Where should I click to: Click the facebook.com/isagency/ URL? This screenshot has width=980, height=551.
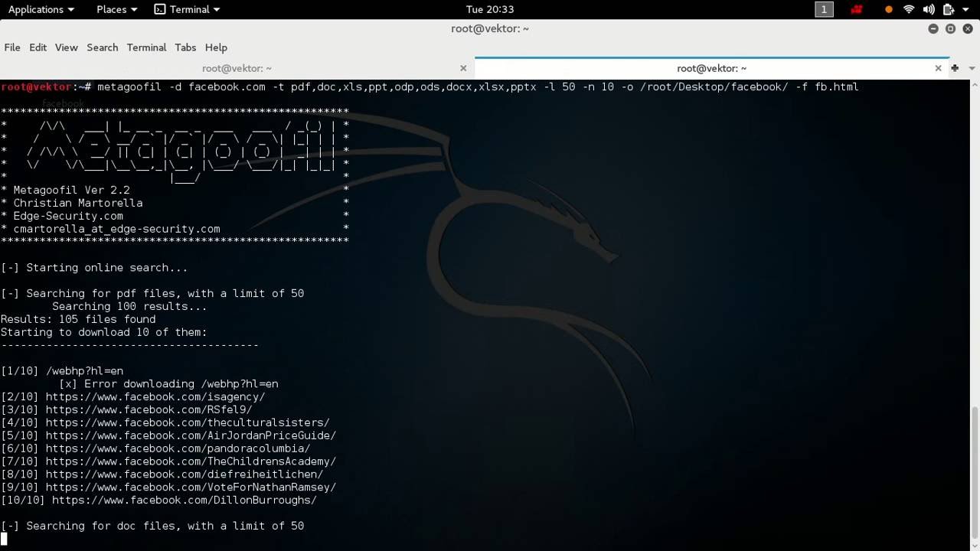point(155,396)
